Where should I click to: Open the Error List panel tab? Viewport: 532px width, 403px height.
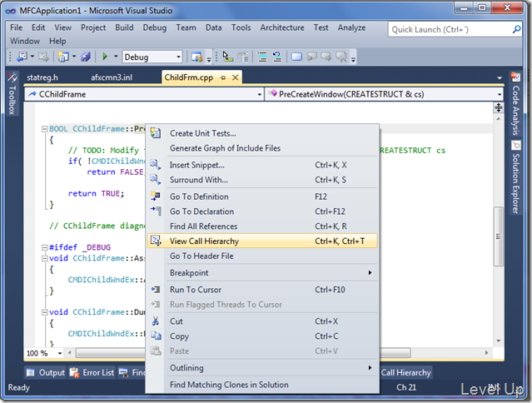[x=92, y=372]
